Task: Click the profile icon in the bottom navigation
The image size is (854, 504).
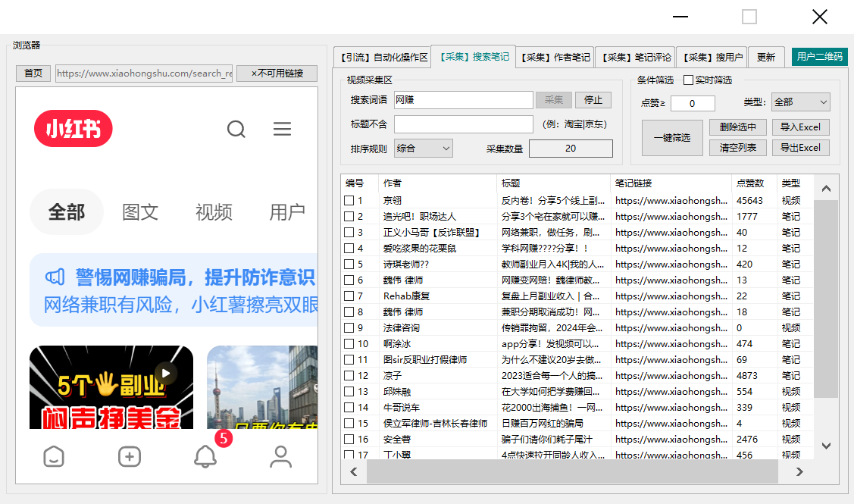Action: pyautogui.click(x=280, y=456)
